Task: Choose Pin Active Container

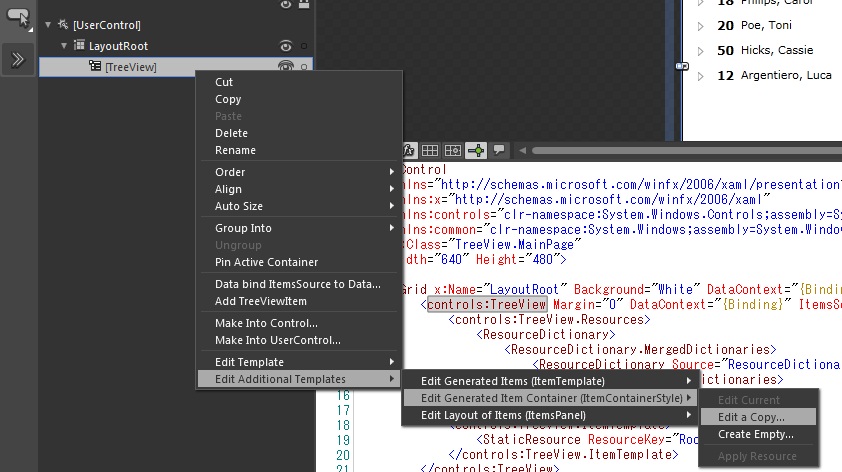Action: [x=299, y=262]
